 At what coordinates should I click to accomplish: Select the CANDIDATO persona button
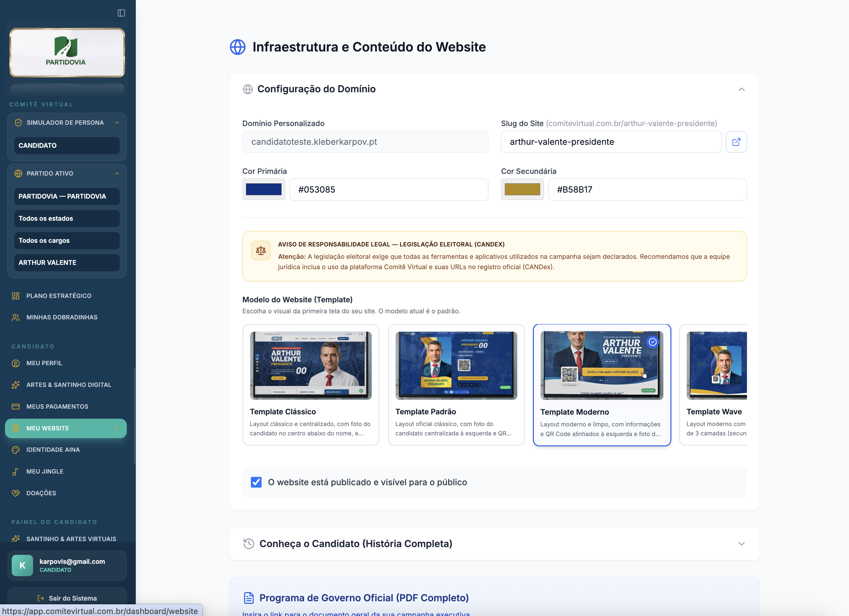(x=67, y=145)
